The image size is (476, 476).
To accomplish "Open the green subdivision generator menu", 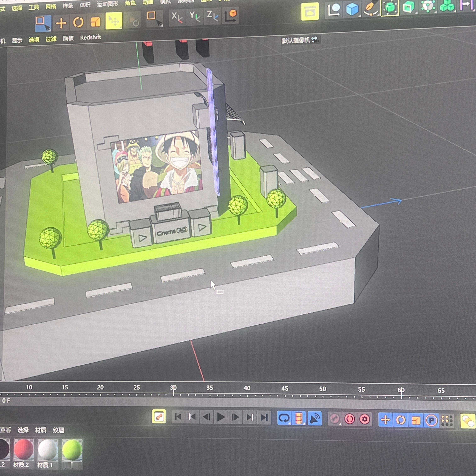I will click(x=390, y=8).
